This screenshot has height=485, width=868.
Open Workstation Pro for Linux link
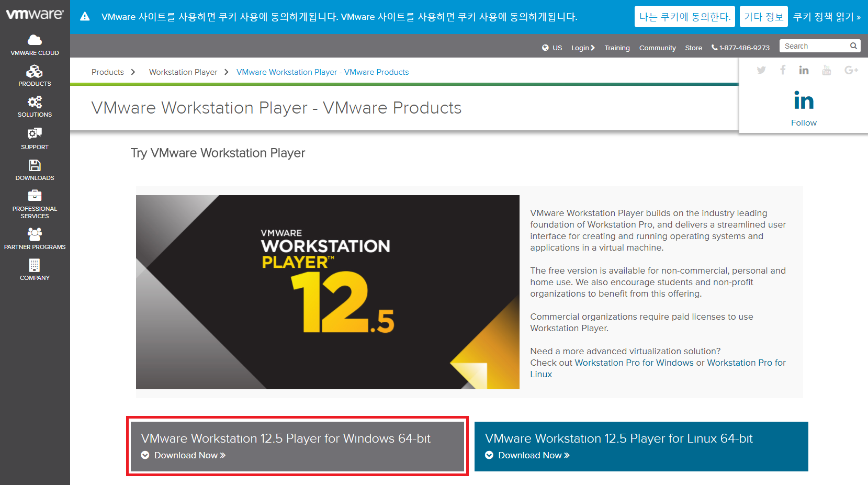pyautogui.click(x=746, y=363)
